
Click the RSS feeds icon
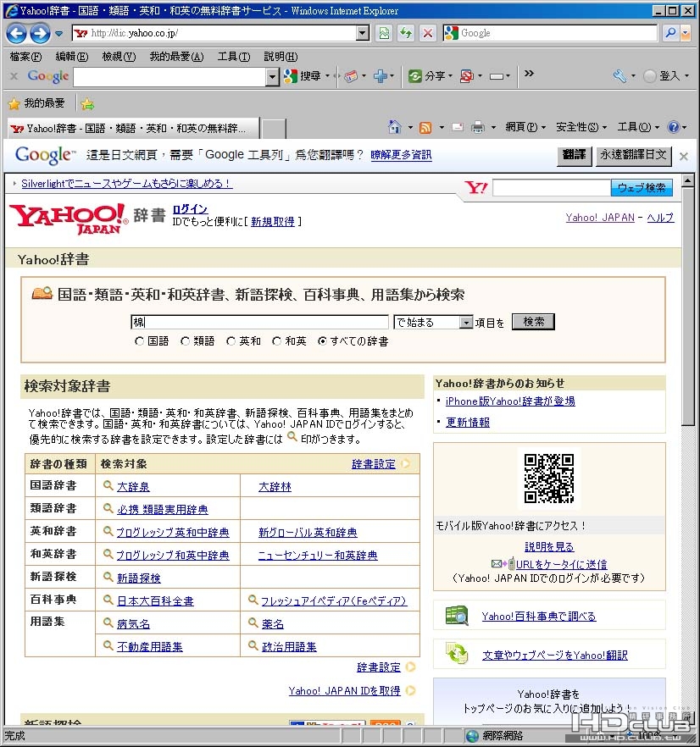click(x=425, y=127)
